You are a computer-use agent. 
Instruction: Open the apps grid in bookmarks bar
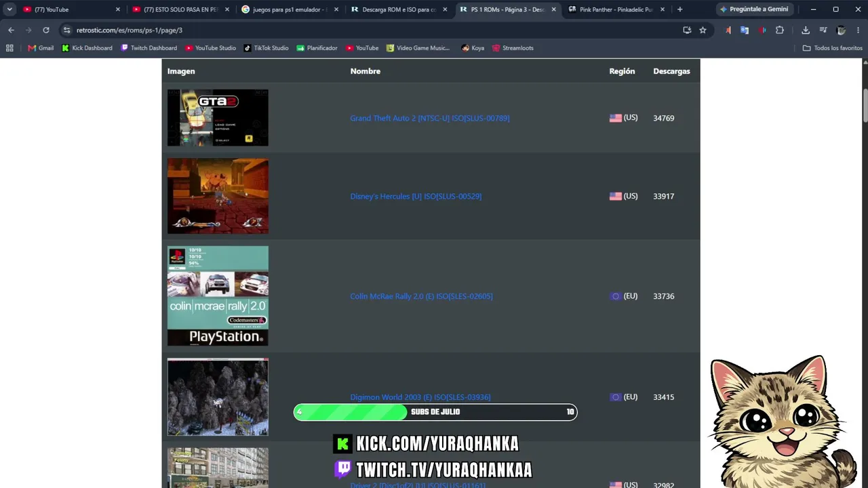pos(9,48)
